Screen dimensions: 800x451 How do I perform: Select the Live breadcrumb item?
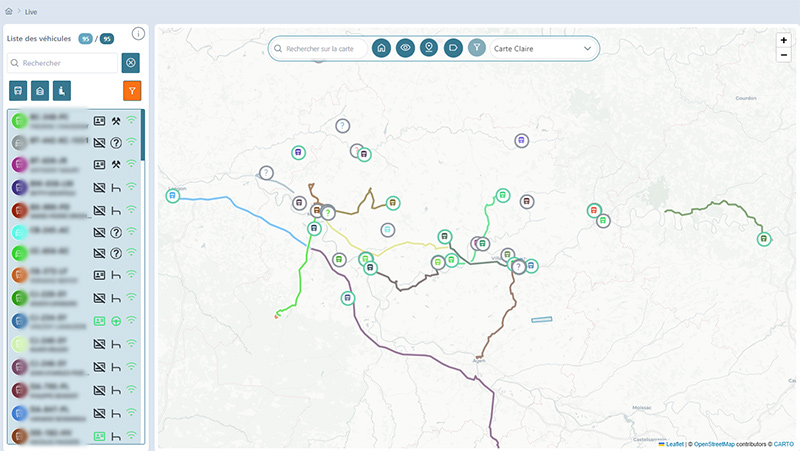coord(31,10)
